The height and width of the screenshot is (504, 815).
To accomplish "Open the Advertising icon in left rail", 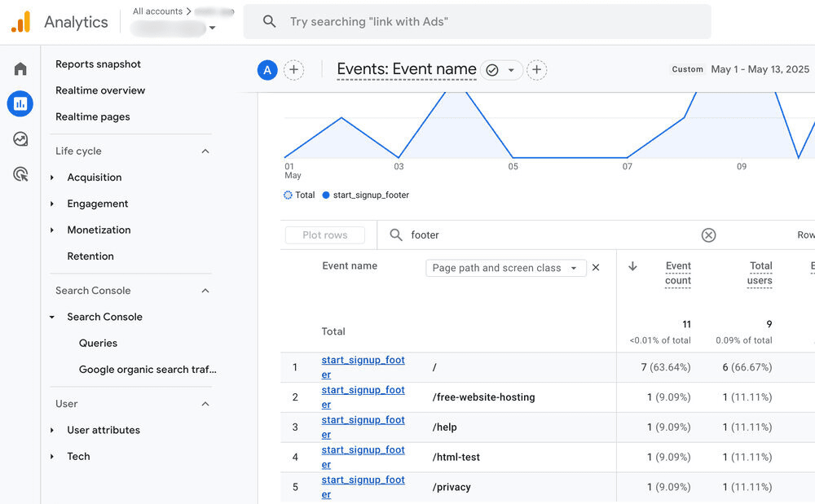I will tap(20, 174).
